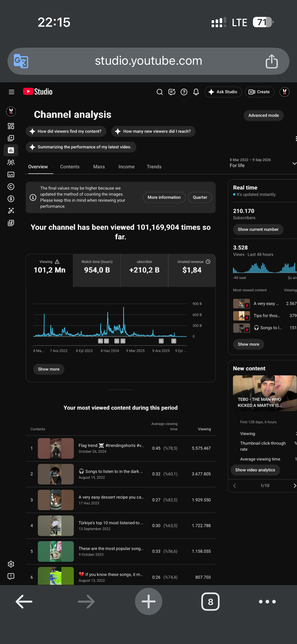Go to Dashboard in sidebar
The width and height of the screenshot is (297, 644).
tap(11, 126)
